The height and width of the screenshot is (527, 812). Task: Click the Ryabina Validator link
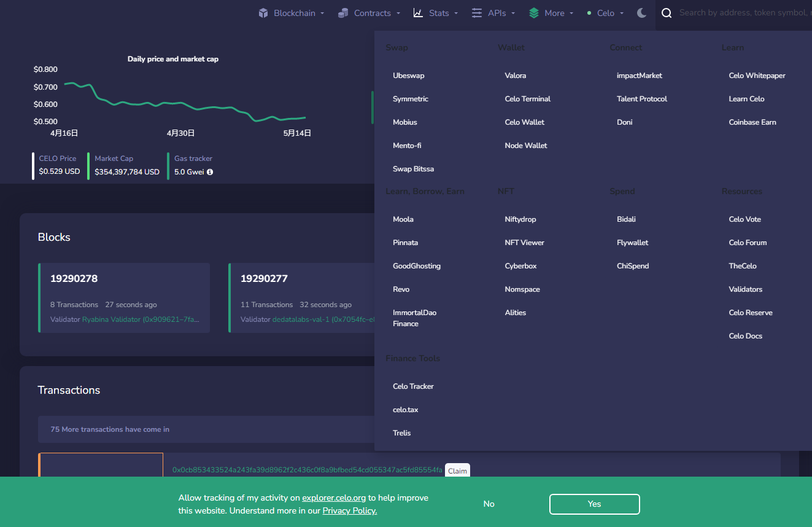[141, 319]
